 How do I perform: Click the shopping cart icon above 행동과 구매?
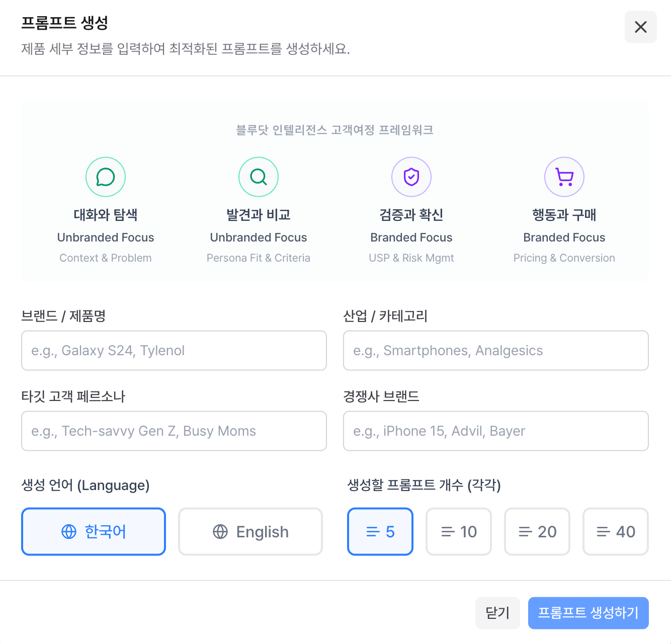[x=564, y=177]
